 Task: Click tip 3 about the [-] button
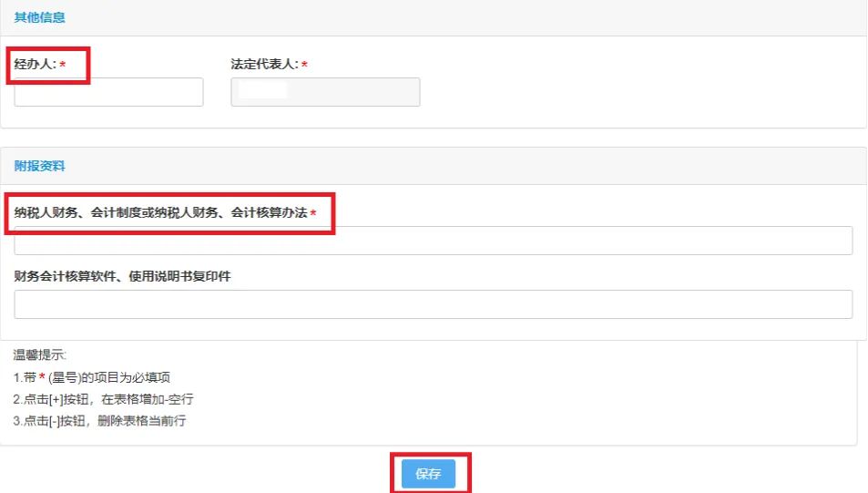point(99,420)
